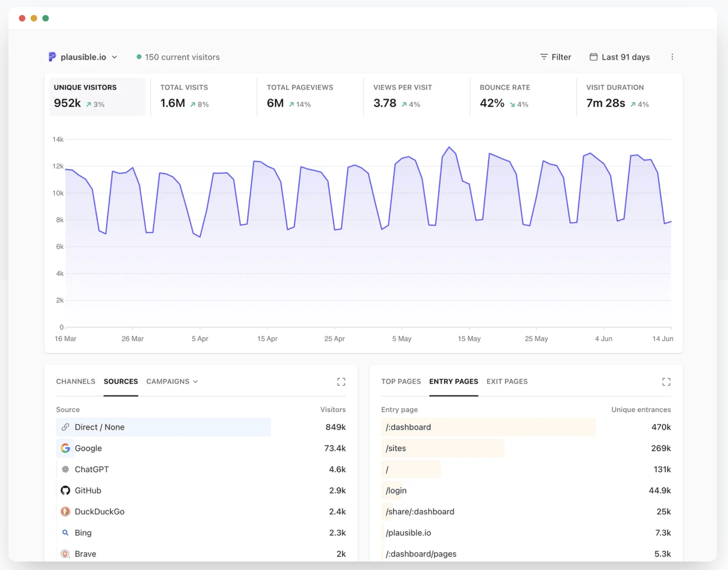Viewport: 728px width, 570px height.
Task: Select the Unique Visitors metric card
Action: coord(97,97)
